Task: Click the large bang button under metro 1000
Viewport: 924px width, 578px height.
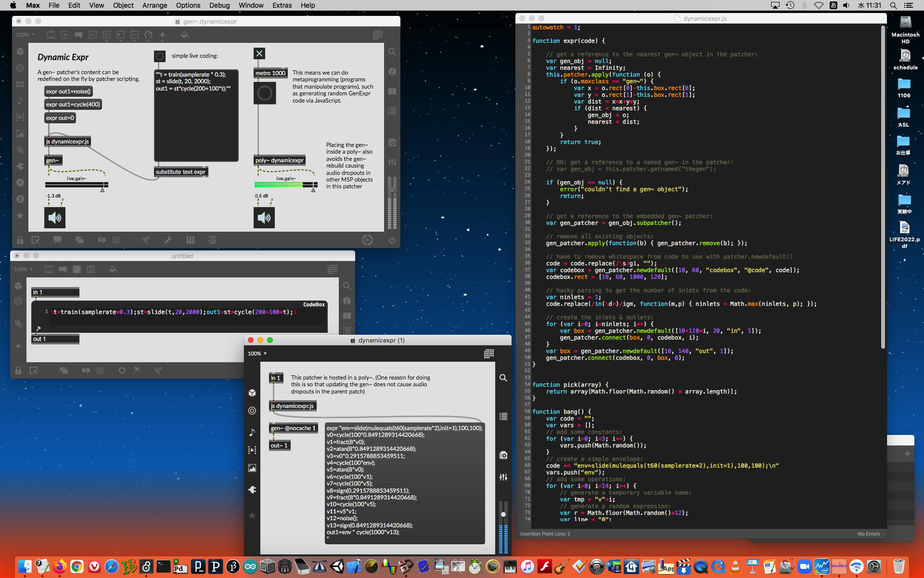Action: (265, 93)
